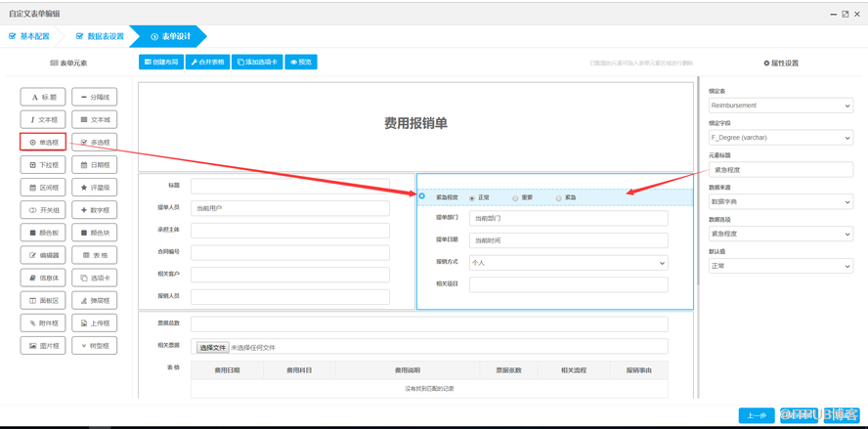This screenshot has width=868, height=429.
Task: Select the 紧急 radio option
Action: point(559,198)
